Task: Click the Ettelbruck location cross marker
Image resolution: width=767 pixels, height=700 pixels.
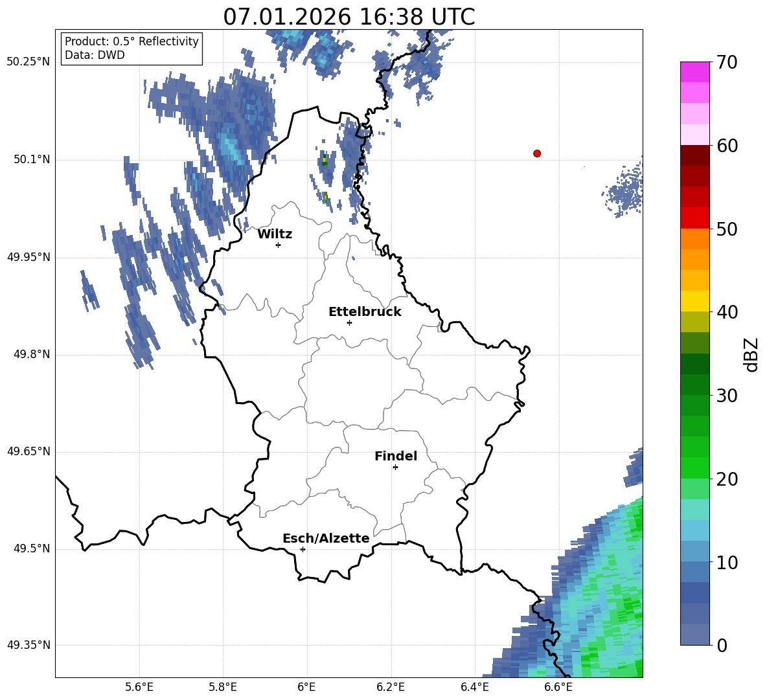Action: point(349,322)
